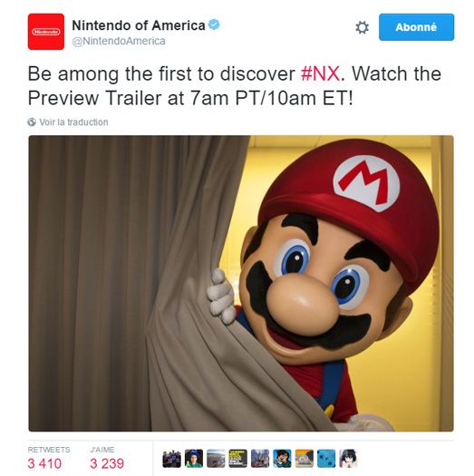This screenshot has width=474, height=476.
Task: Toggle the Abonné follow button
Action: [x=416, y=27]
